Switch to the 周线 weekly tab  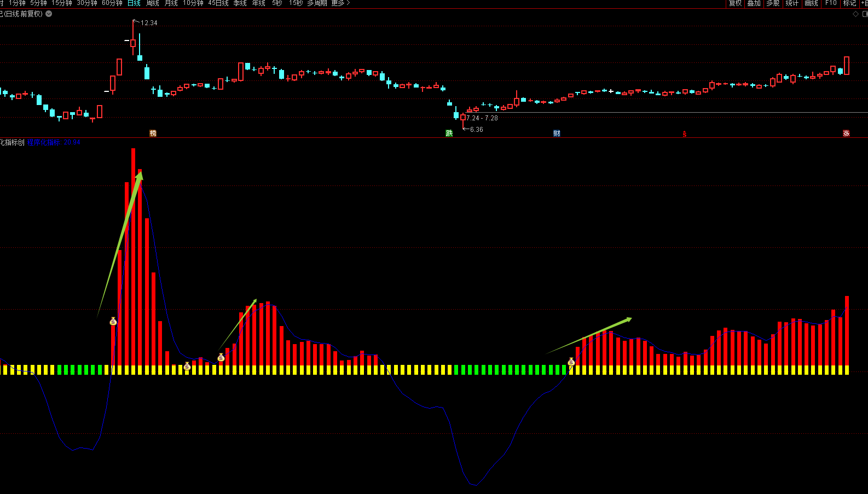[x=153, y=3]
